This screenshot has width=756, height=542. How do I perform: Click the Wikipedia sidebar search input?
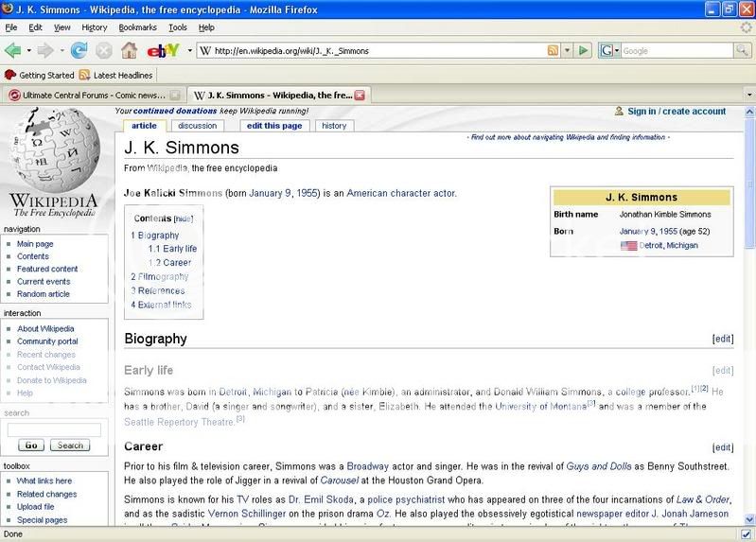pos(54,429)
